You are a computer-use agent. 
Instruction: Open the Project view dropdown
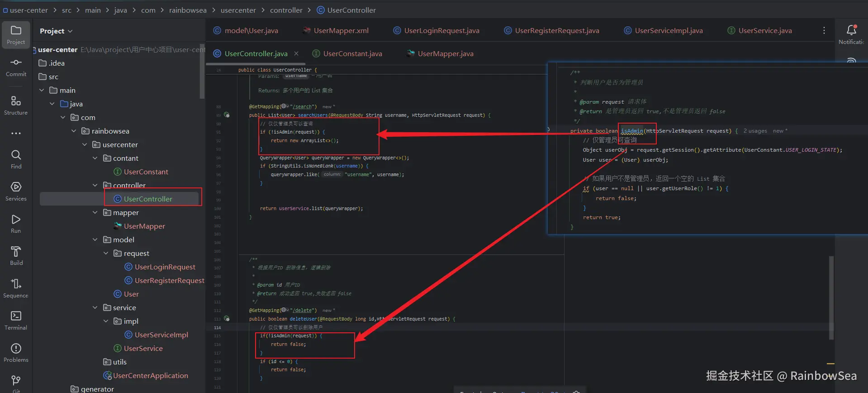click(56, 31)
